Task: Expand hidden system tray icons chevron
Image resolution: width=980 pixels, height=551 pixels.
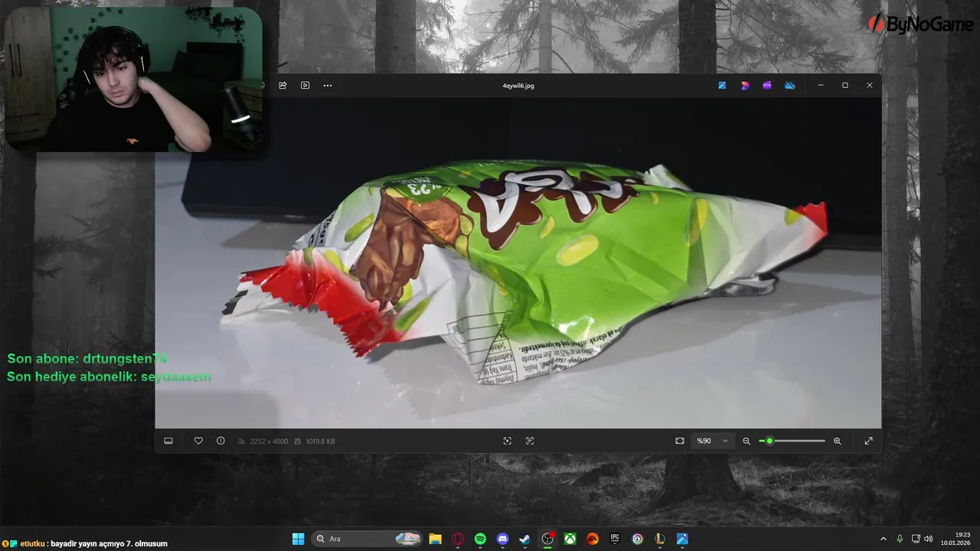Action: click(884, 539)
